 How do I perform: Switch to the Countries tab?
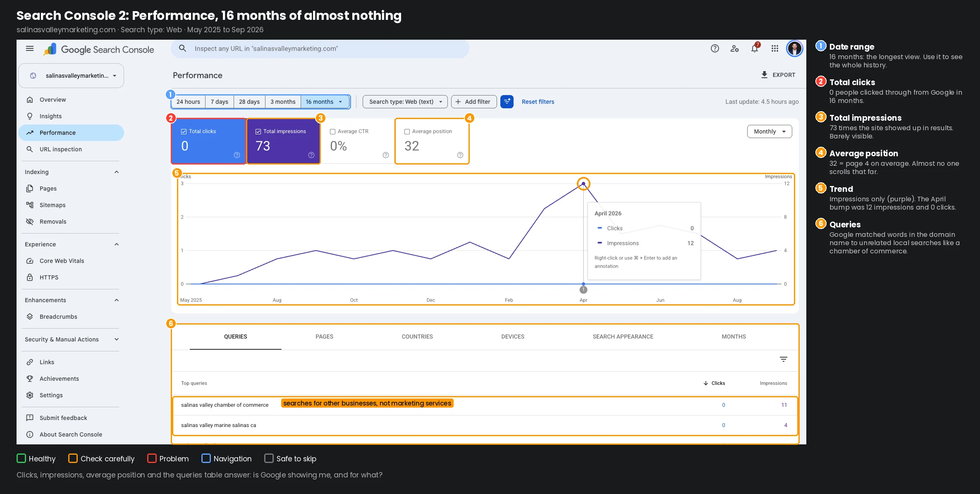pyautogui.click(x=417, y=336)
